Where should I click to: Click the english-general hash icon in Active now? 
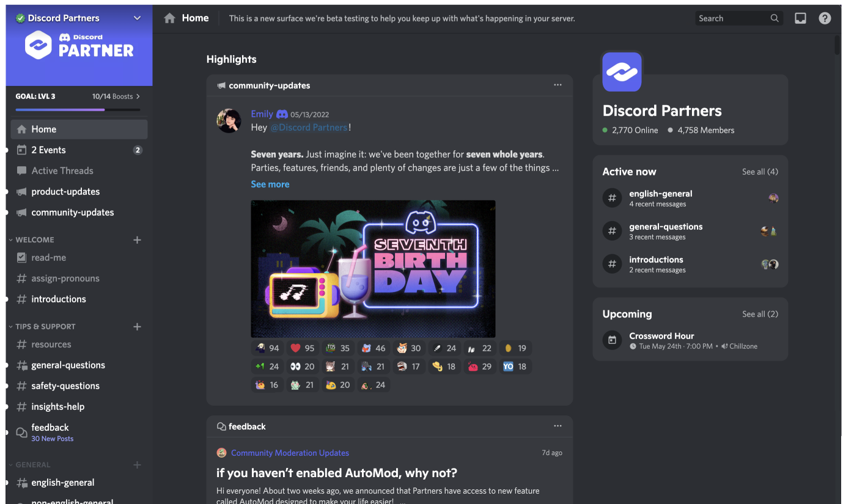pos(612,198)
